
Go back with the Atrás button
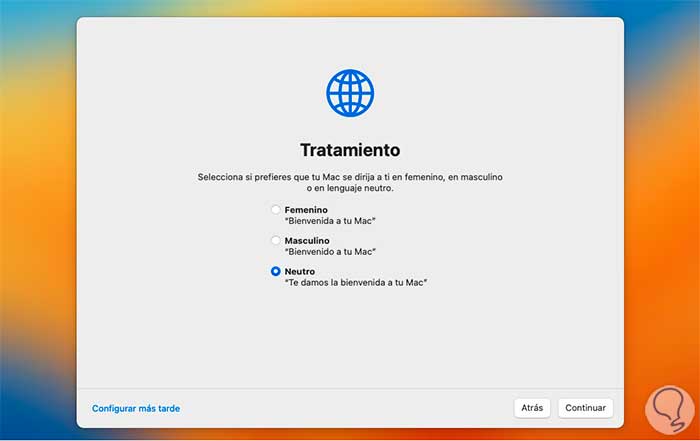tap(532, 408)
